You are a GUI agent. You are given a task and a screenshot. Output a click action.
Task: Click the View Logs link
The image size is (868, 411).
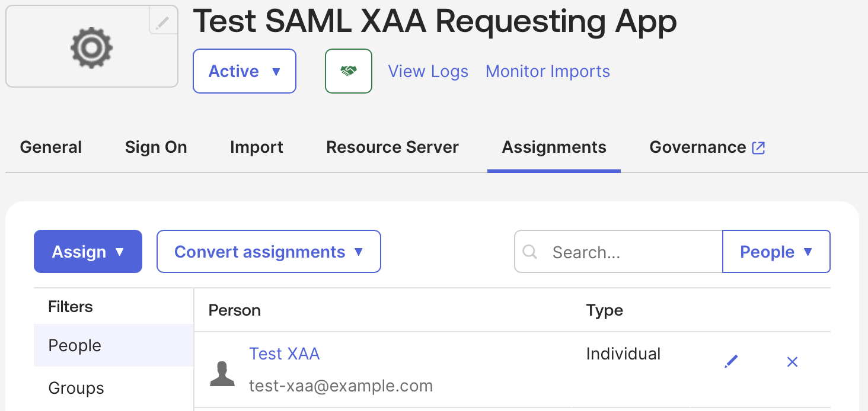click(x=428, y=71)
